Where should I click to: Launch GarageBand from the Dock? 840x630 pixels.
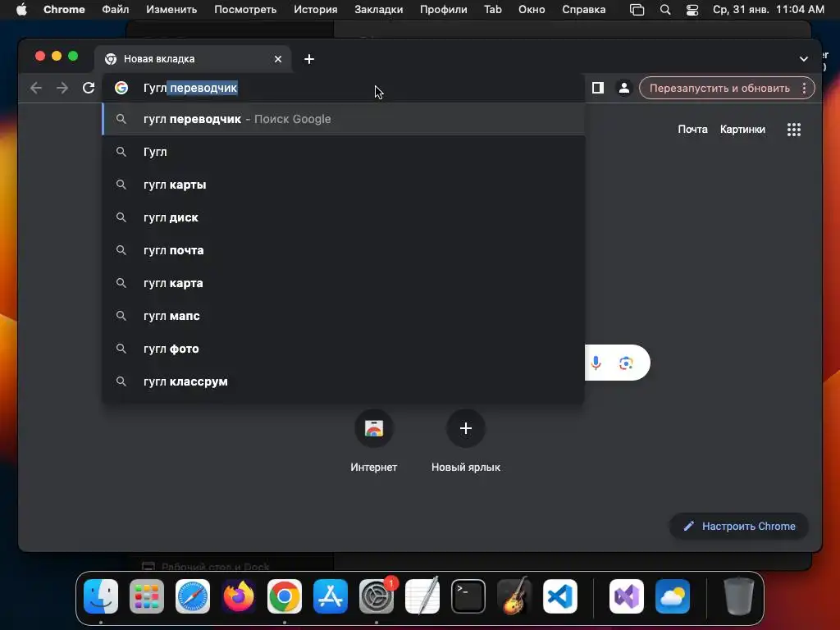514,596
